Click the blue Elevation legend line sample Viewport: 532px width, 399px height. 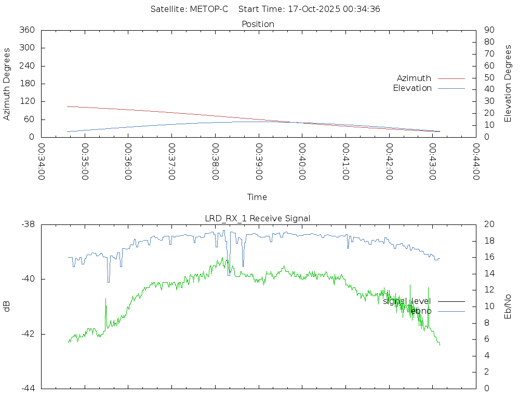coord(451,88)
